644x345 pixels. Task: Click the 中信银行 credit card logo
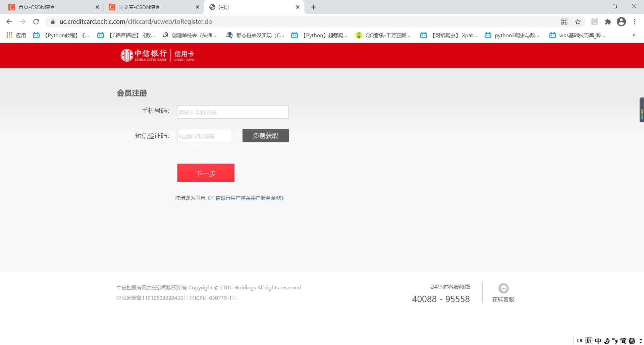[x=157, y=55]
